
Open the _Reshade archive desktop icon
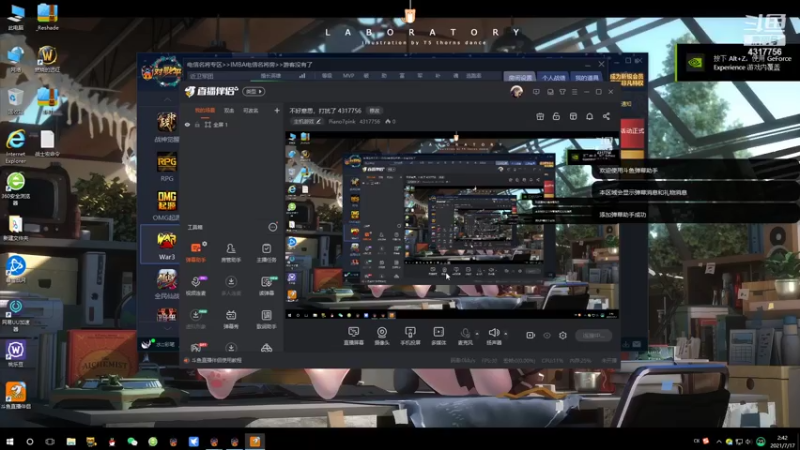click(47, 17)
